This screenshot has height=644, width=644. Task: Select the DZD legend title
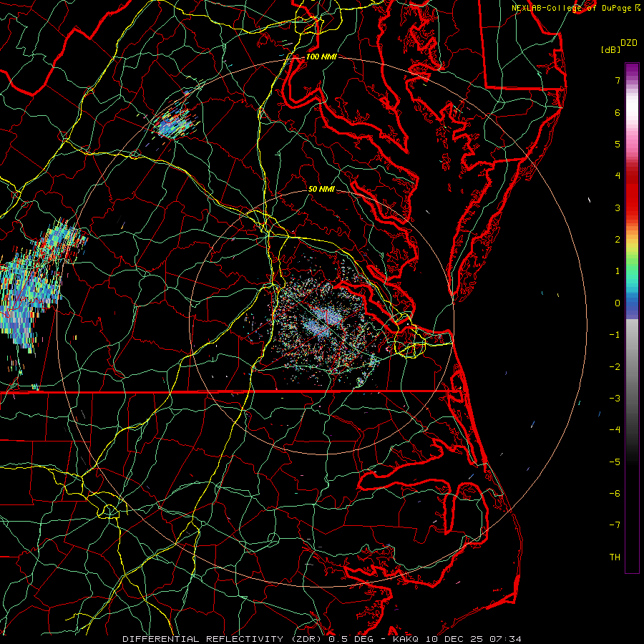click(628, 43)
